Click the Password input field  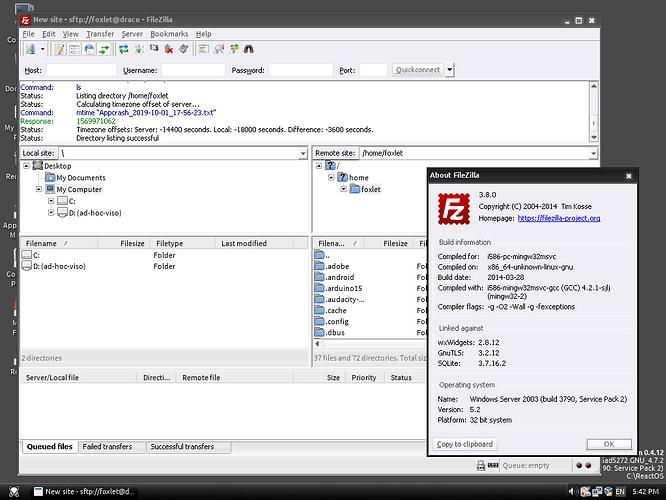pyautogui.click(x=301, y=70)
